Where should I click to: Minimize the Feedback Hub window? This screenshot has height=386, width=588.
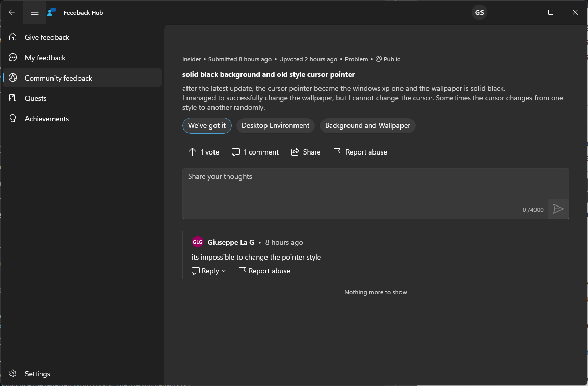coord(526,12)
